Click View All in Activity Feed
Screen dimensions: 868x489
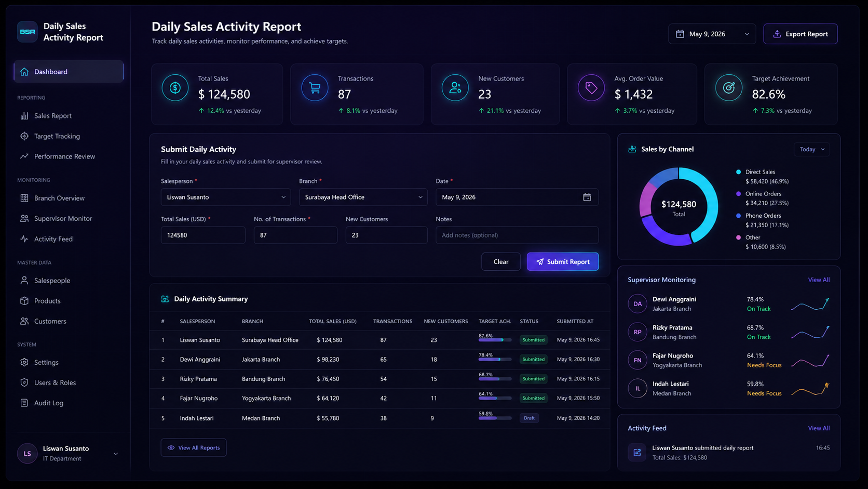tap(819, 428)
